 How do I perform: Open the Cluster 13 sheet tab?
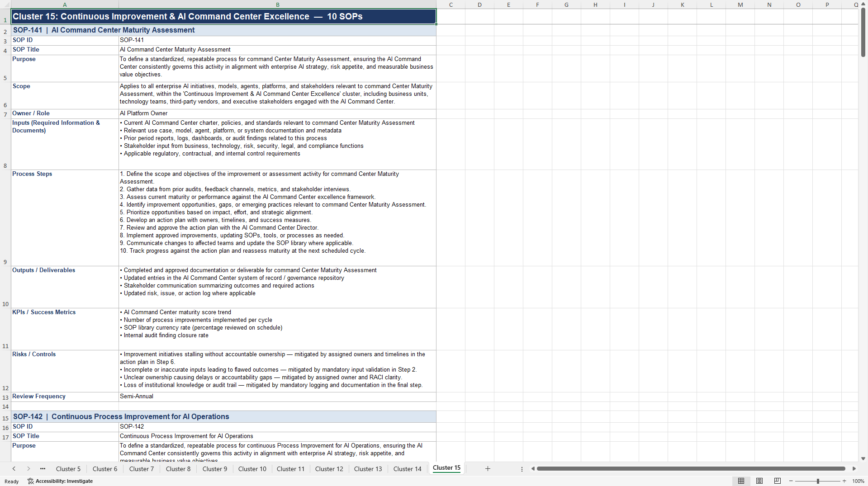[x=368, y=469]
